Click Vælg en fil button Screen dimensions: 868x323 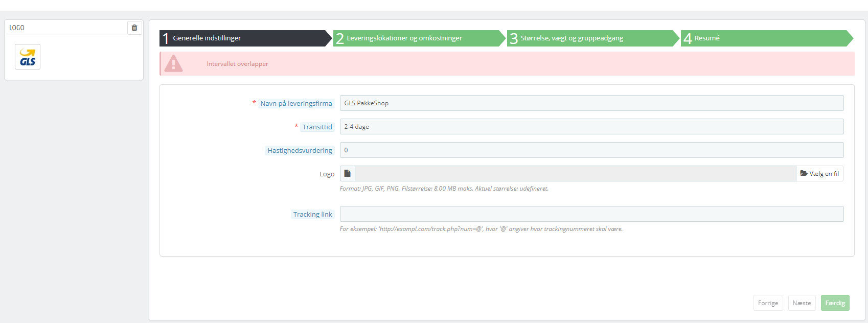pyautogui.click(x=819, y=174)
